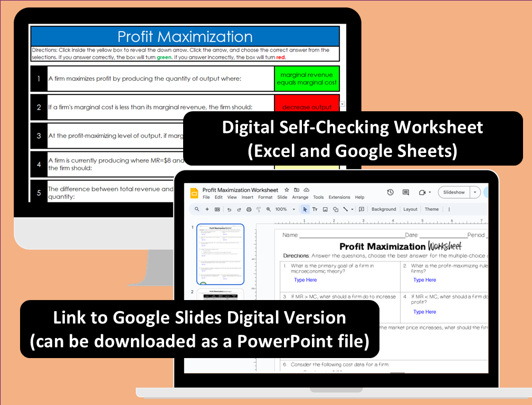Open version history clock icon
Viewport: 532px width, 405px height.
[x=390, y=192]
